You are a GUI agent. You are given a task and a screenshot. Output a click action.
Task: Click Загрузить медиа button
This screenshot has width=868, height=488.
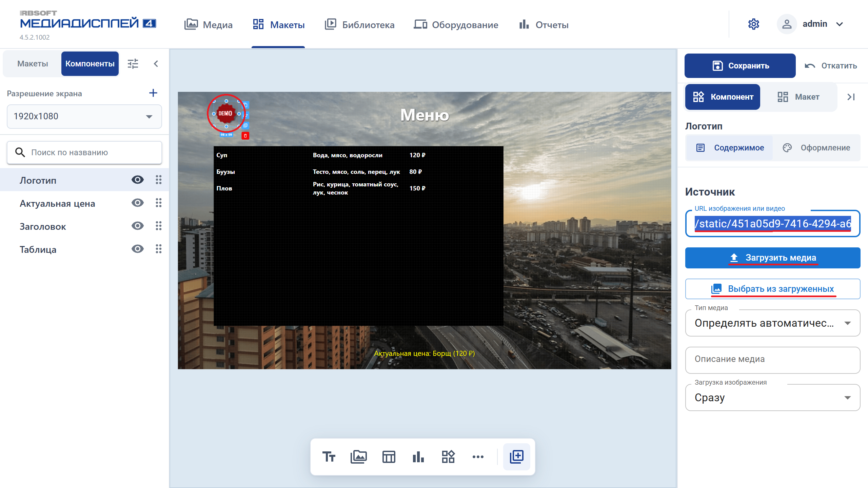(772, 258)
